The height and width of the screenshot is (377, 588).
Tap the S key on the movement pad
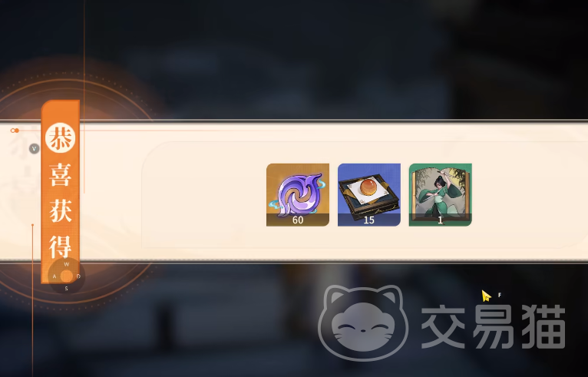[66, 289]
